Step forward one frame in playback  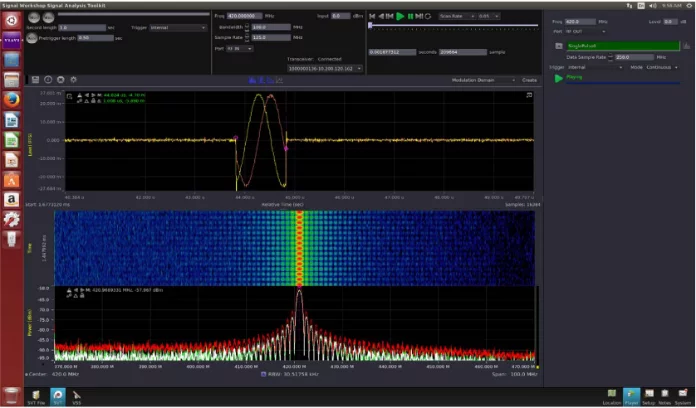pos(419,16)
